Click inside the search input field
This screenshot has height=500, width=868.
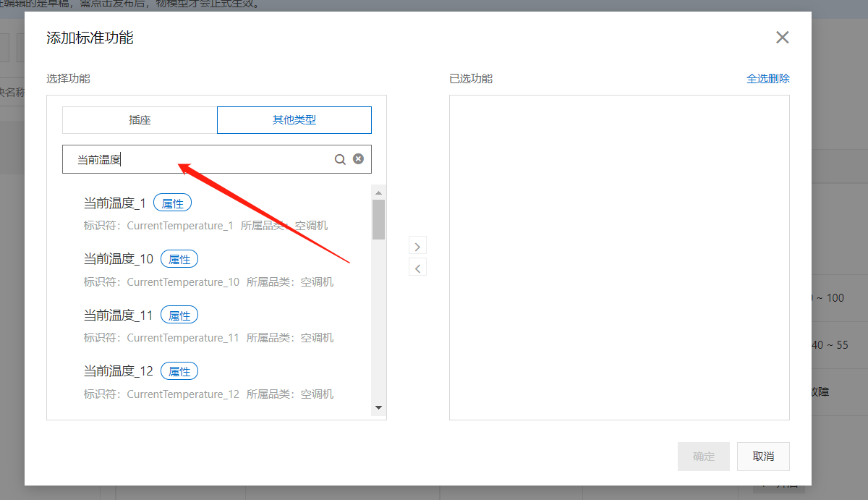(x=203, y=158)
